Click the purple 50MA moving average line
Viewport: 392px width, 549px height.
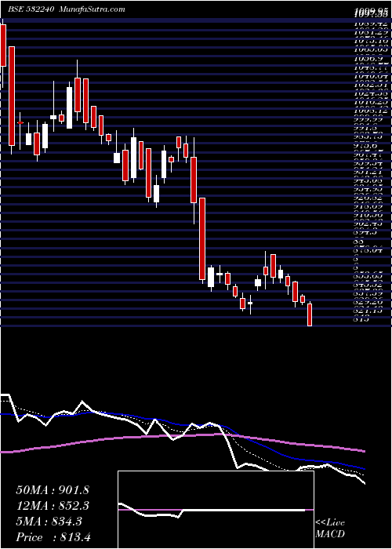(182, 435)
